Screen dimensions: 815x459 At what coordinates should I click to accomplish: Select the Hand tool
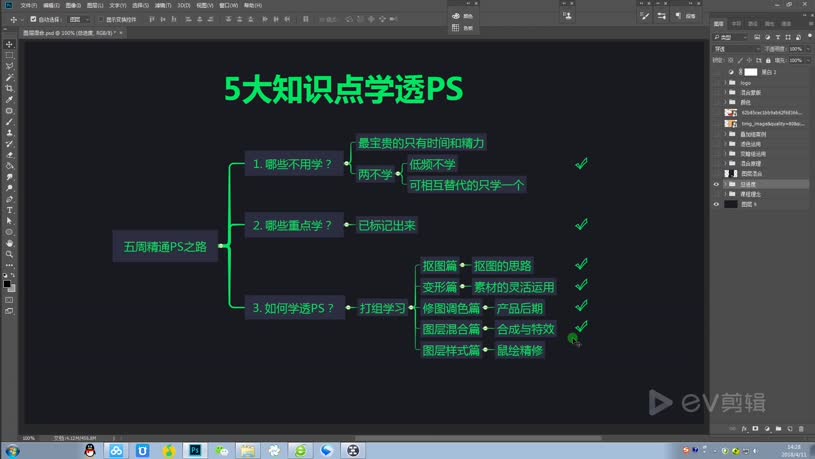[9, 243]
